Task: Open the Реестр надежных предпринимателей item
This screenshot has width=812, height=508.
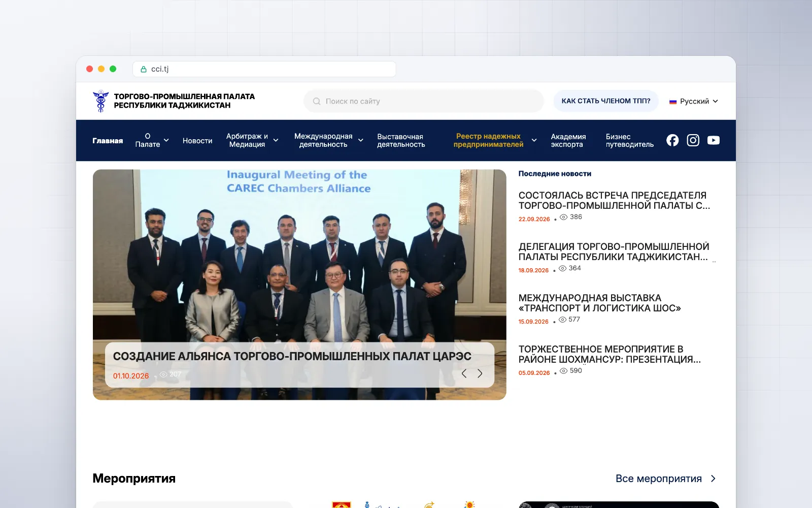Action: [x=488, y=140]
